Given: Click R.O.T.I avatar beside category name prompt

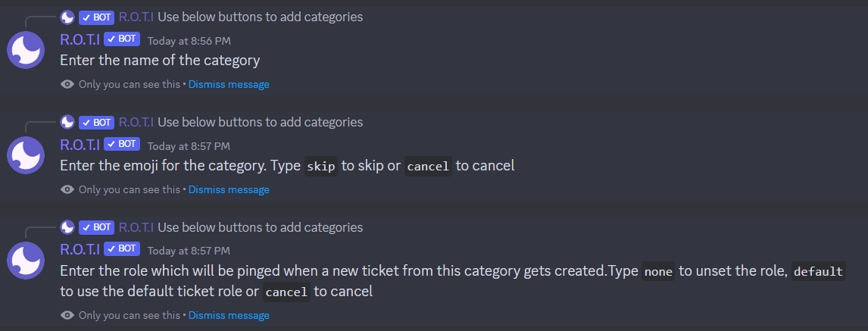Looking at the screenshot, I should (x=26, y=50).
